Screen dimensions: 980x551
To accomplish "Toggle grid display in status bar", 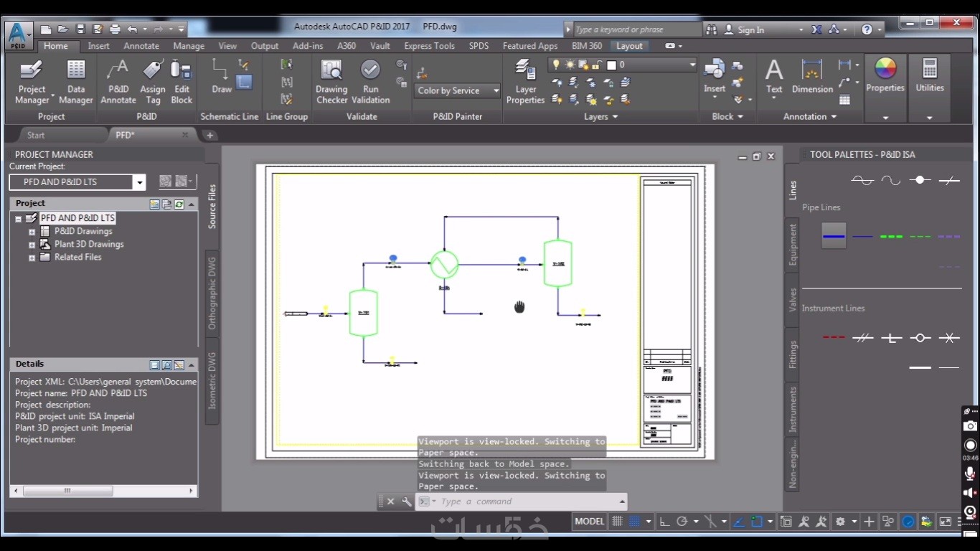I will (x=616, y=522).
